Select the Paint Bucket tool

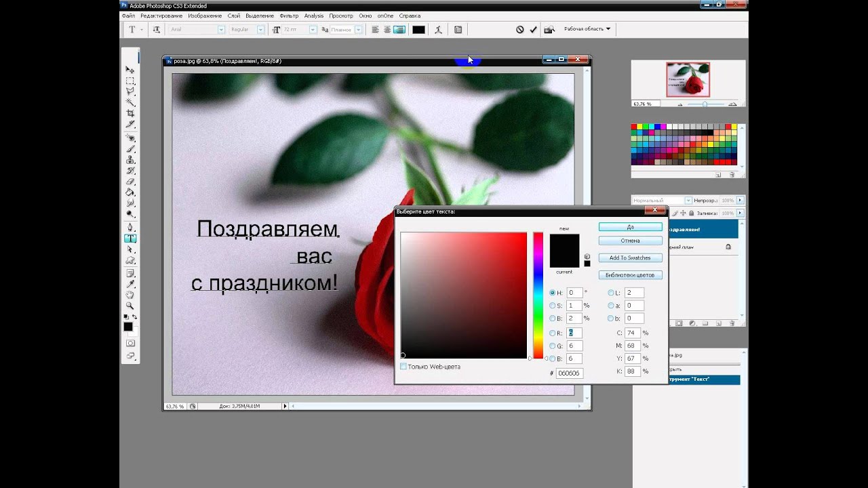(130, 192)
